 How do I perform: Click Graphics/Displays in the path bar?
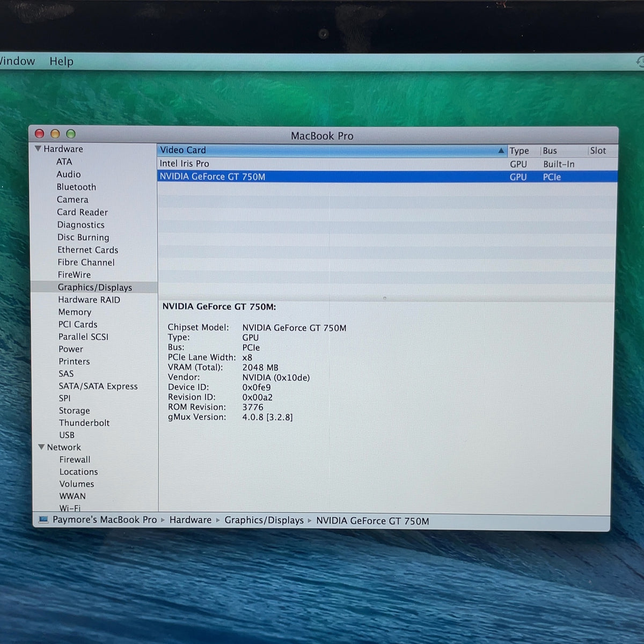(x=264, y=520)
